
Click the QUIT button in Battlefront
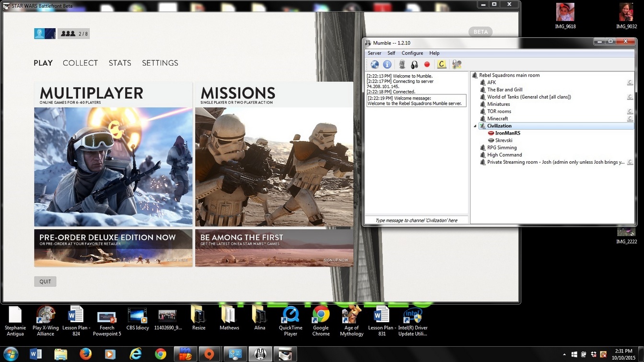coord(45,282)
